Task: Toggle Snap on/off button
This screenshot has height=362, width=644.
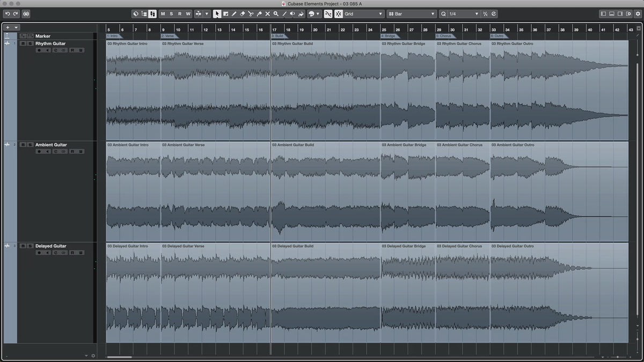Action: coord(328,14)
